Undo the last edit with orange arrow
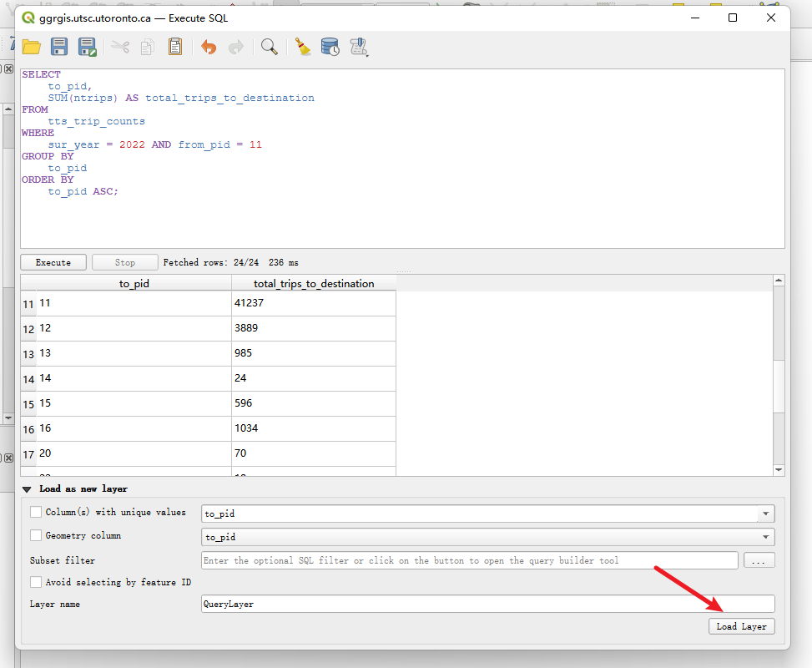The width and height of the screenshot is (812, 668). [x=209, y=47]
